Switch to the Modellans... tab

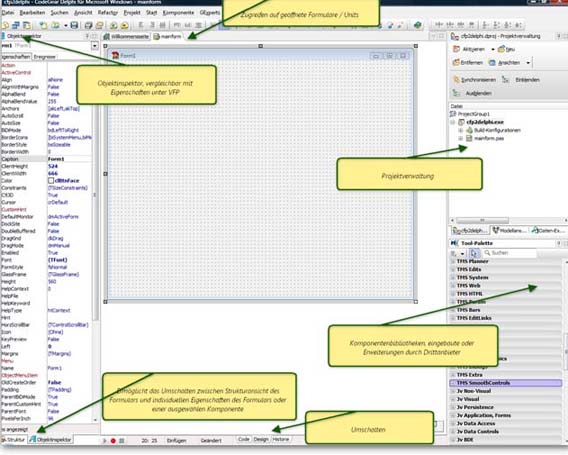click(509, 230)
